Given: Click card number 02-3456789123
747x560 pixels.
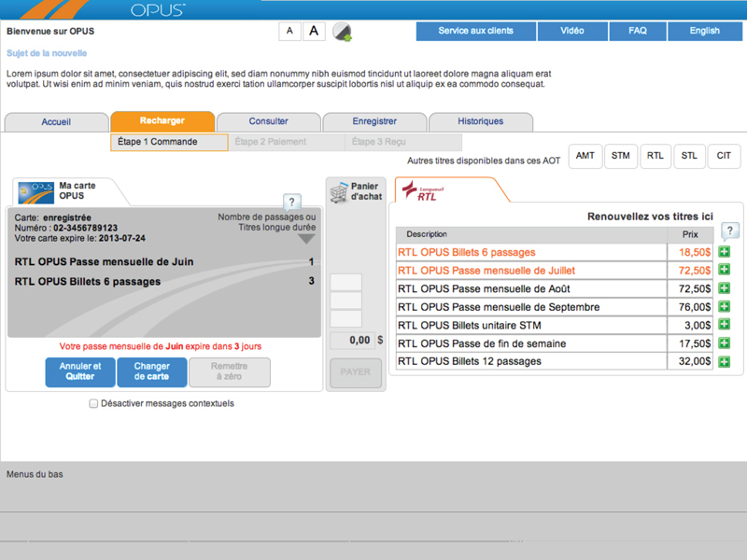Looking at the screenshot, I should click(x=85, y=228).
